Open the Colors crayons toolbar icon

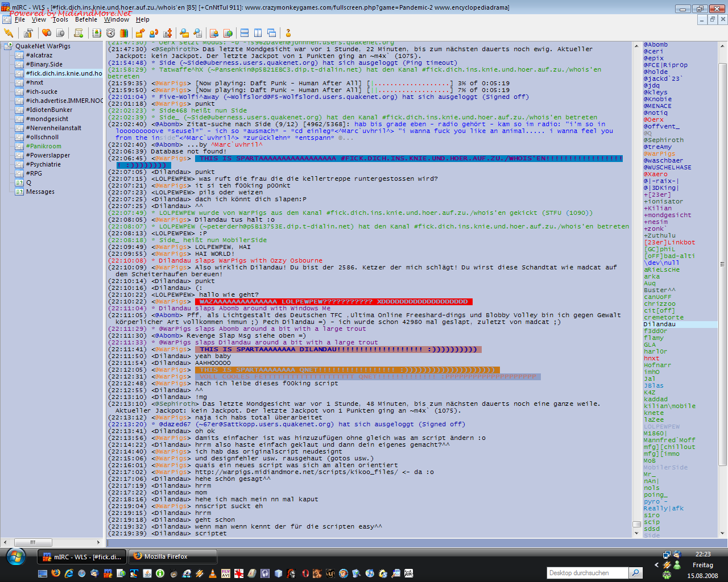coord(124,33)
